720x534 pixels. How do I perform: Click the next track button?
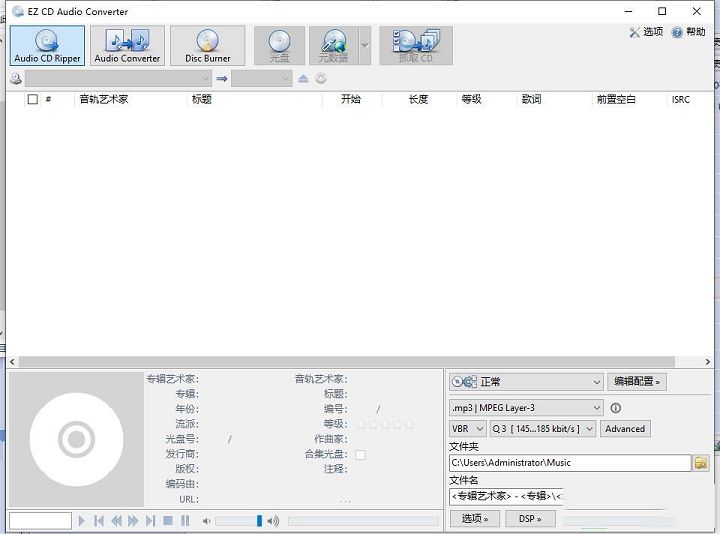(150, 521)
